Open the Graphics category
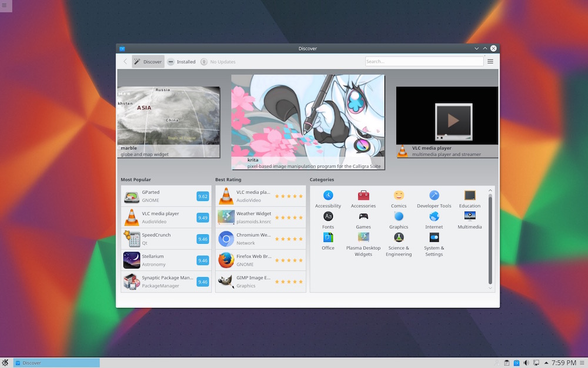 pyautogui.click(x=399, y=220)
